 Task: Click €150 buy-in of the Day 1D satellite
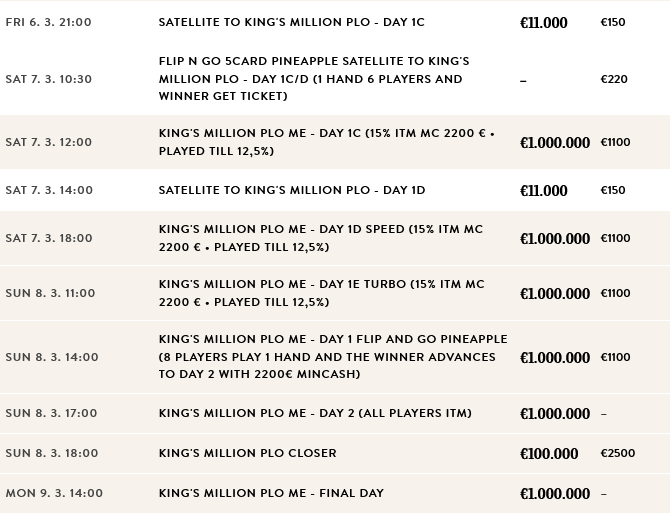[x=613, y=190]
